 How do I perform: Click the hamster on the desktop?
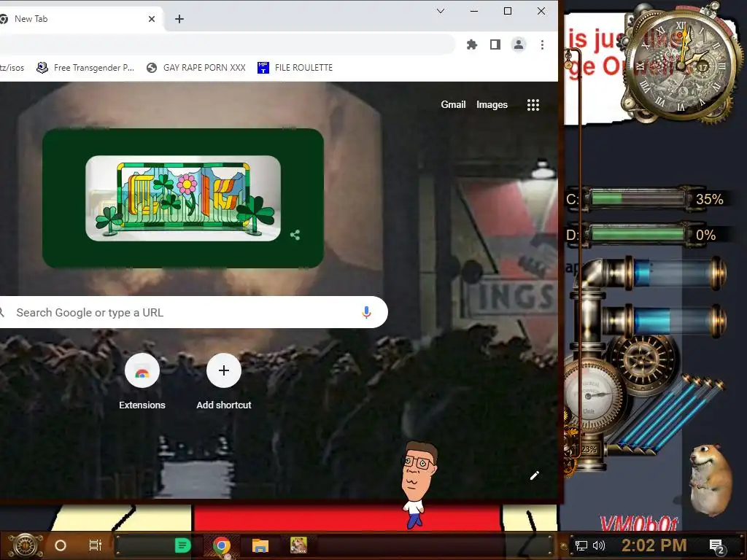tap(710, 480)
